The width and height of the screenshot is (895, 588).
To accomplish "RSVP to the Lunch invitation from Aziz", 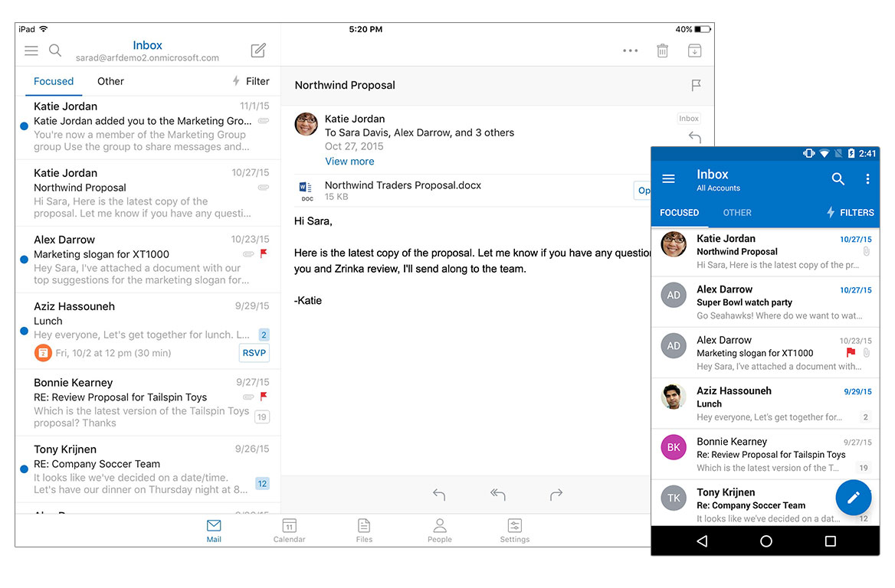I will (254, 353).
